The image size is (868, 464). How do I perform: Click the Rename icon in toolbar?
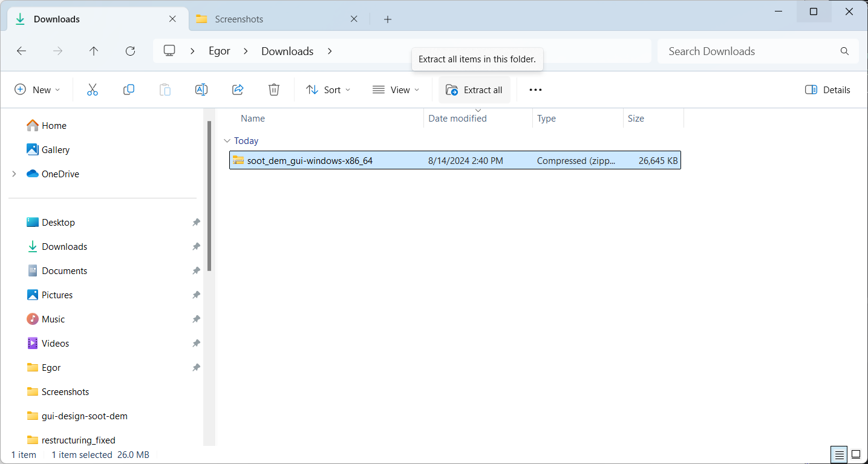tap(201, 90)
